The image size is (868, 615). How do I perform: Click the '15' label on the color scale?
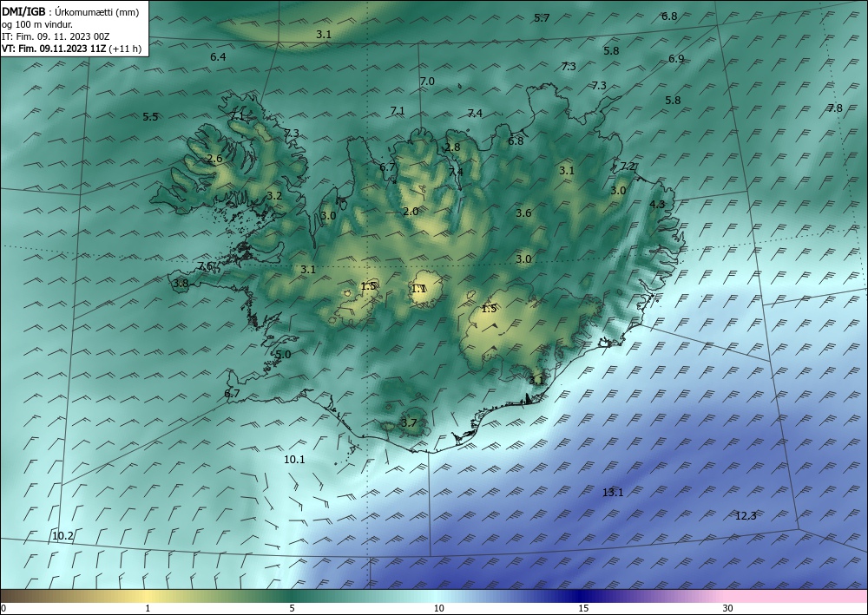pos(583,608)
